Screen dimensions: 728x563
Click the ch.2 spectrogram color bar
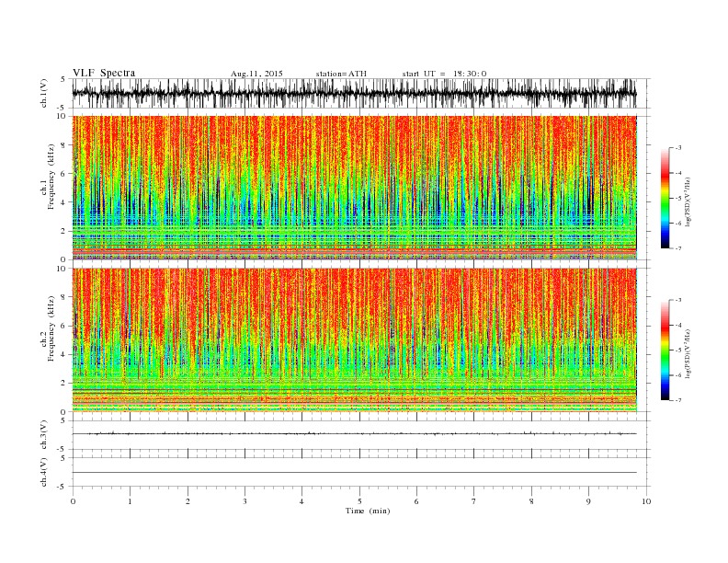[665, 350]
